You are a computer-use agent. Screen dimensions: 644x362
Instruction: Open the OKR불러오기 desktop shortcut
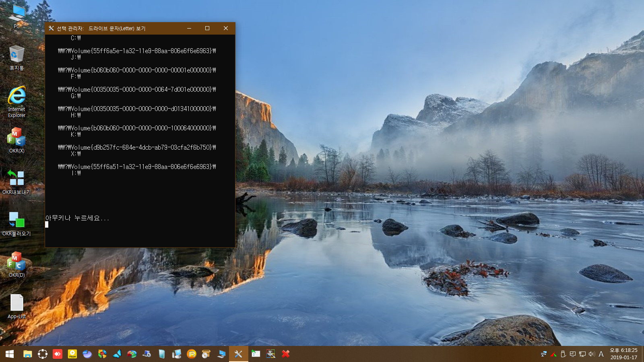click(17, 224)
